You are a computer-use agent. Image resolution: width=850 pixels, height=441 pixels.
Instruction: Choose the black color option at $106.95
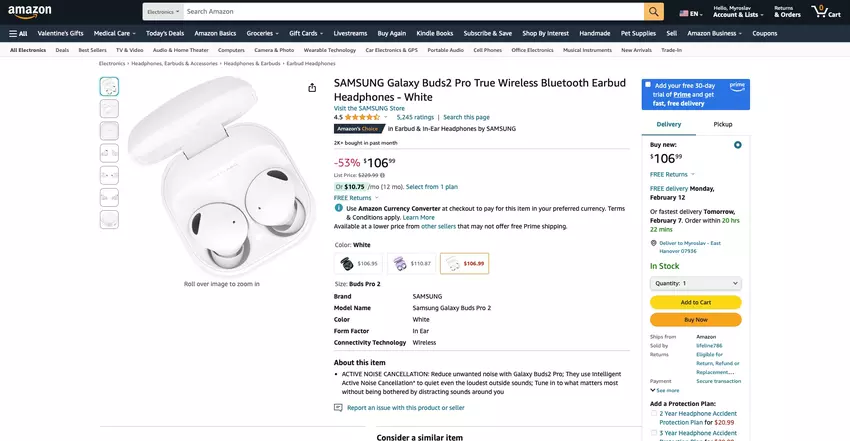pos(359,263)
